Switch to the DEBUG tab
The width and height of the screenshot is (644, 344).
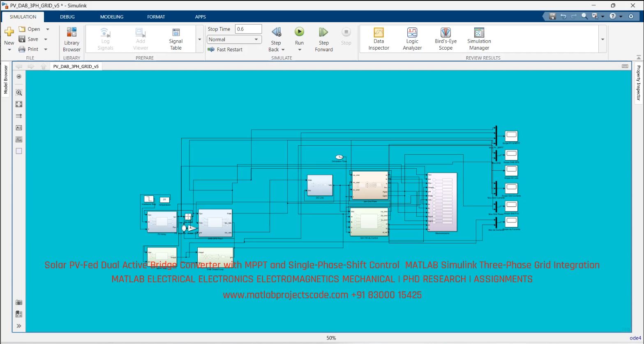[x=67, y=17]
